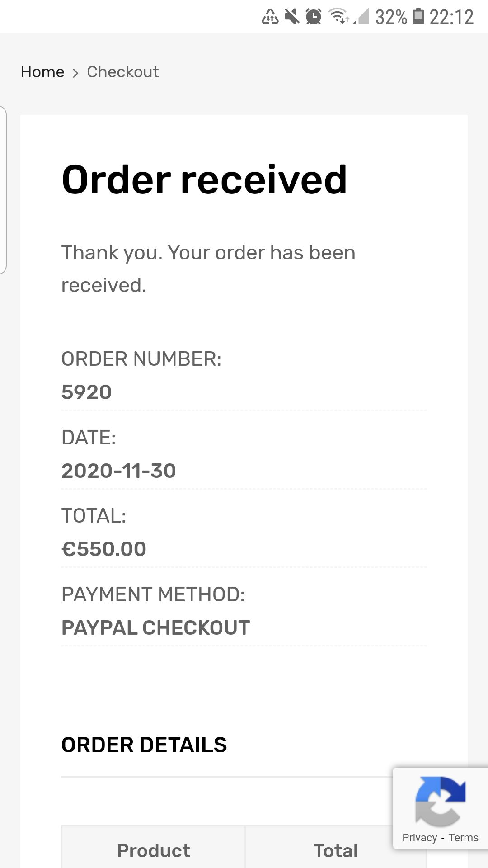Screen dimensions: 488x868
Task: Tap the order number 5920
Action: click(x=86, y=392)
